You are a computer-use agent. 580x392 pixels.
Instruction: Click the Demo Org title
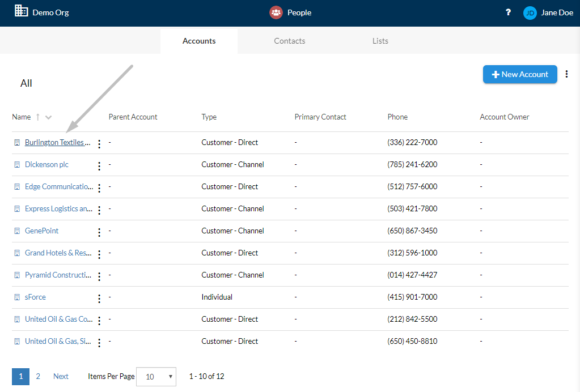coord(50,12)
